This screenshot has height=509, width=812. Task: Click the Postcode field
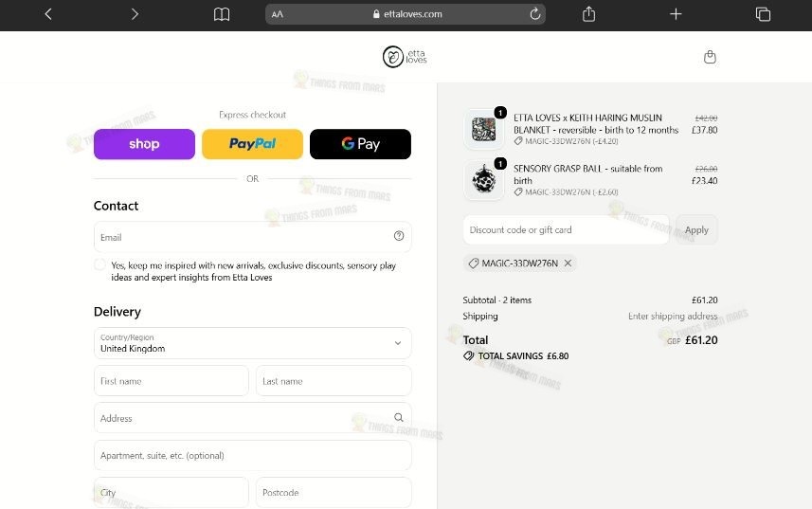334,493
